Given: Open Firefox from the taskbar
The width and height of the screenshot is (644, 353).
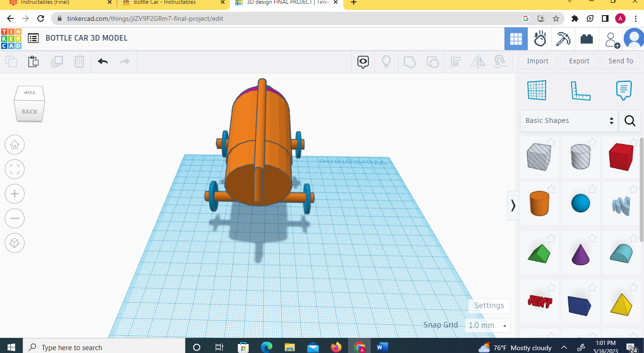Looking at the screenshot, I should (336, 348).
